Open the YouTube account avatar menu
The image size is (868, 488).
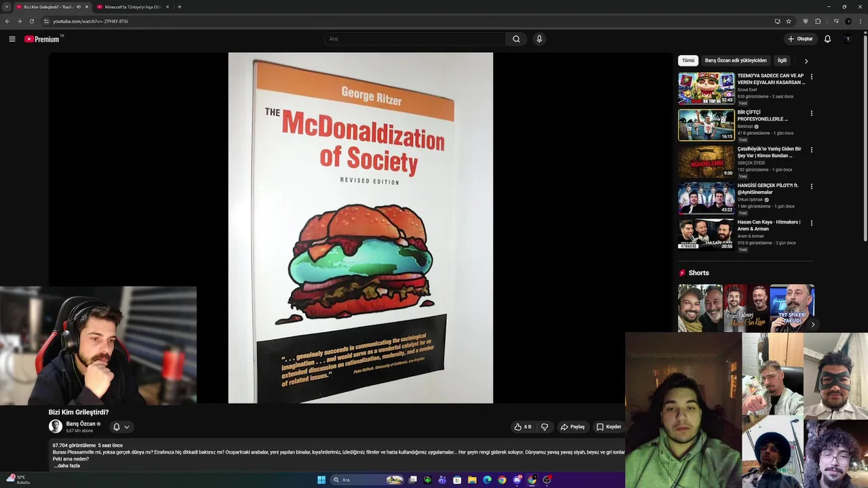[x=848, y=39]
